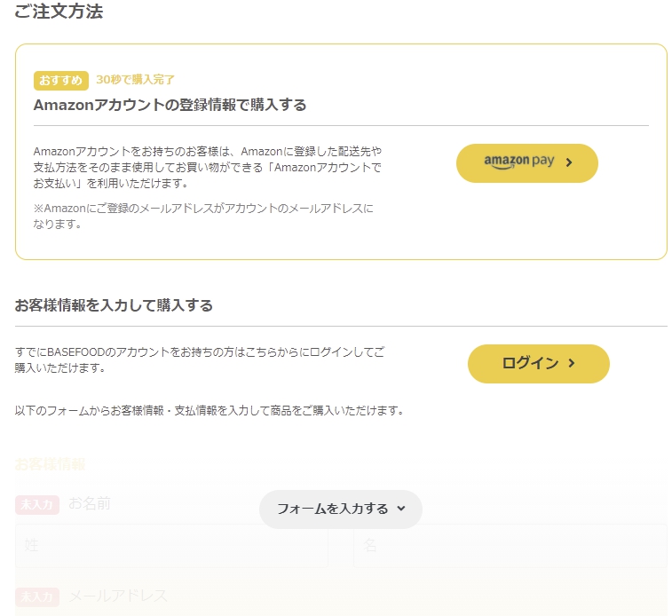Screen dimensions: 672x616
Task: Click the お名前 field label
Action: [x=90, y=503]
